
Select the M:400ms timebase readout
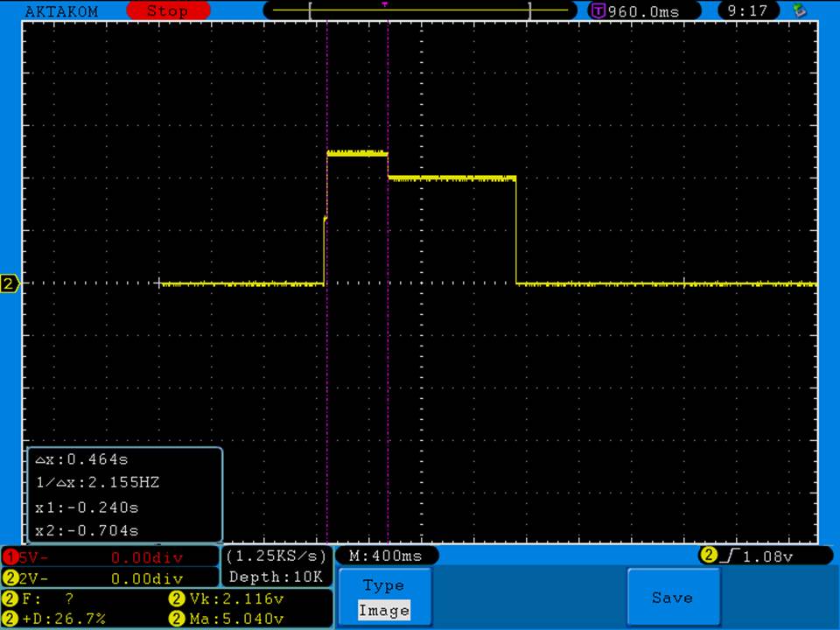point(386,556)
